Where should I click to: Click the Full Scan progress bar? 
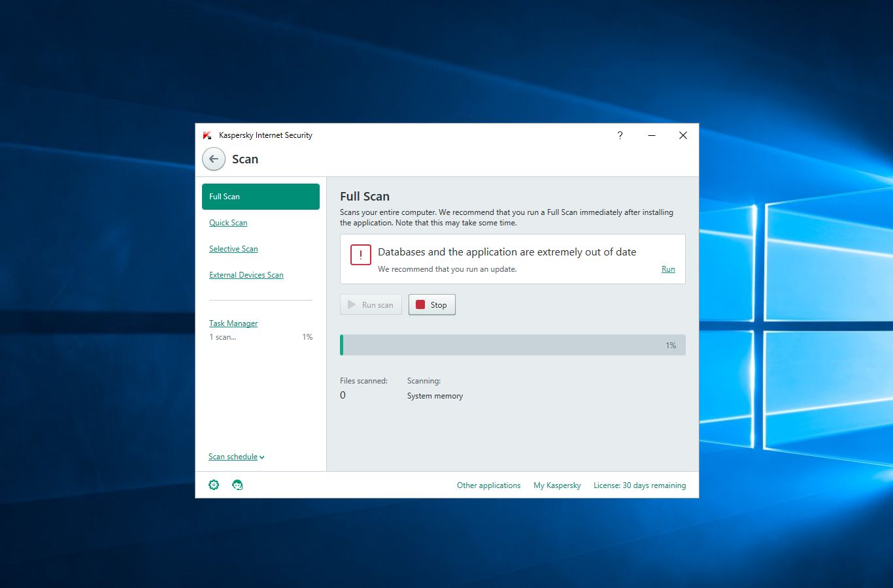coord(513,345)
